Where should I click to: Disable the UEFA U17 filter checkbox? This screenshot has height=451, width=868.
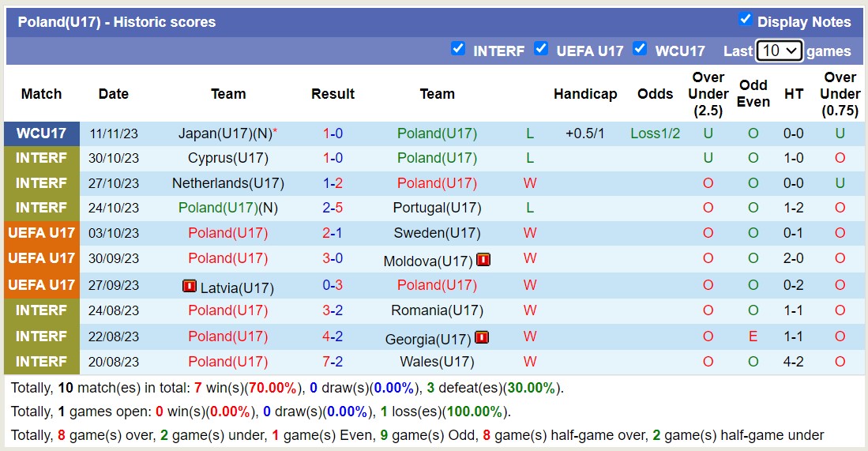tap(541, 49)
